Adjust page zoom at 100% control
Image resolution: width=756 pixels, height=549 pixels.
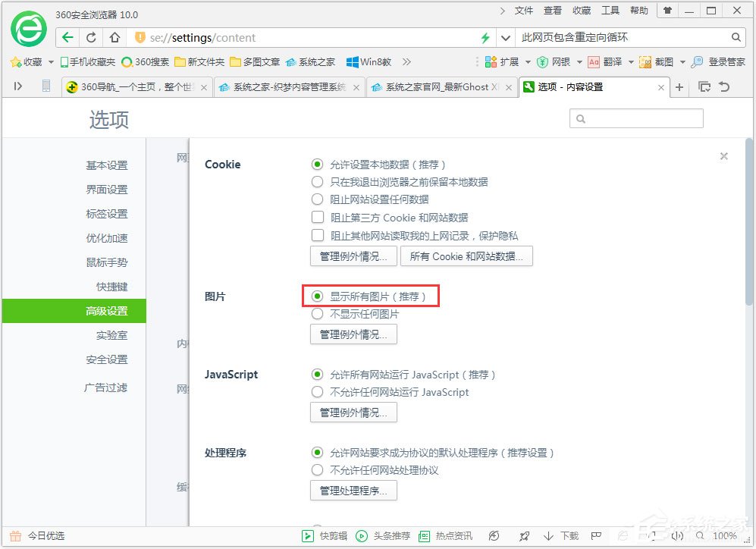point(726,535)
